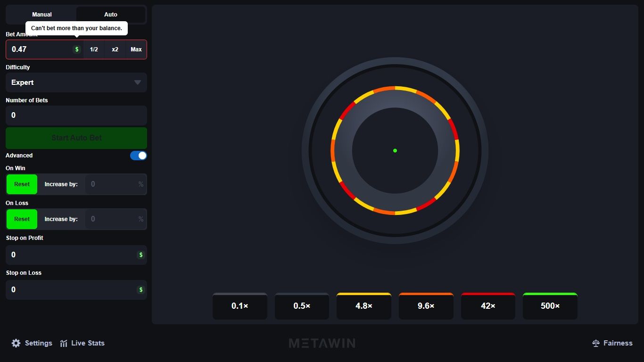Click the dollar icon in Bet Amount

pos(77,49)
